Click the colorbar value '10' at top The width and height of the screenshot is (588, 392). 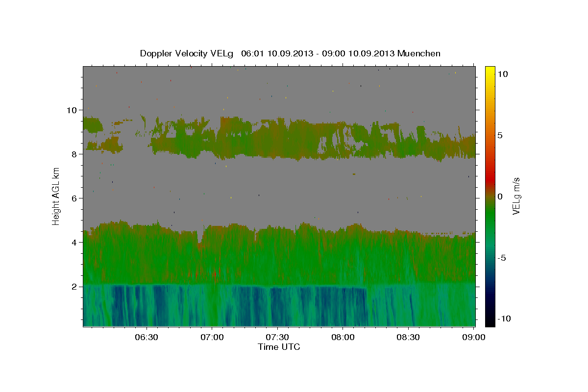click(x=503, y=73)
